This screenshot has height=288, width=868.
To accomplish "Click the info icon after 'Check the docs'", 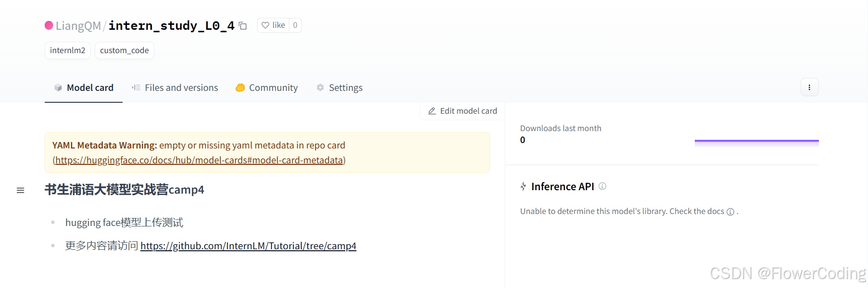I will [x=731, y=212].
